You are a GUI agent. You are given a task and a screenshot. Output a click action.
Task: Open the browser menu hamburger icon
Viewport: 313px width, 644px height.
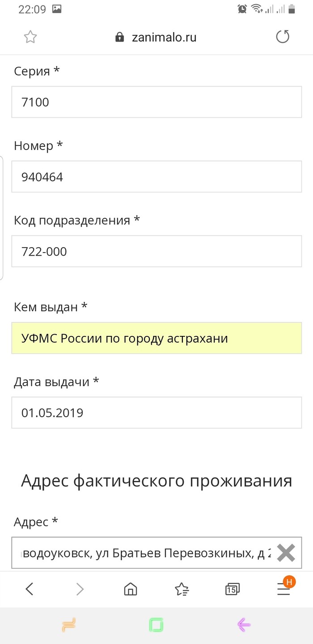(x=283, y=589)
